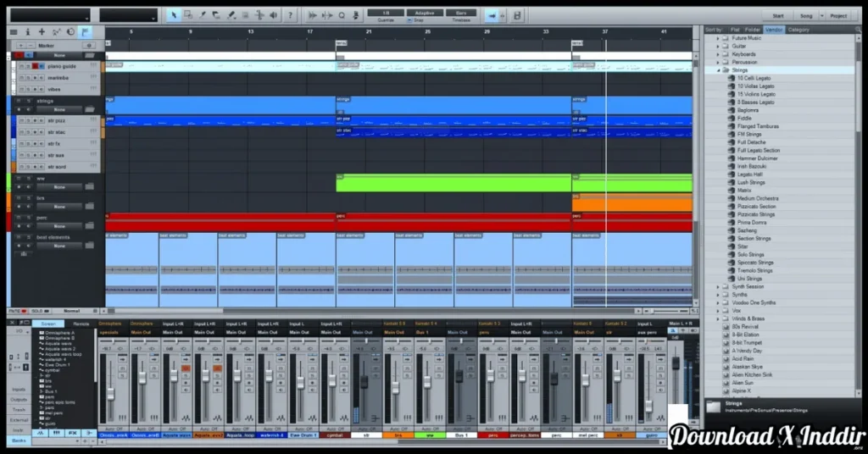Click the add marker plus button

(21, 46)
